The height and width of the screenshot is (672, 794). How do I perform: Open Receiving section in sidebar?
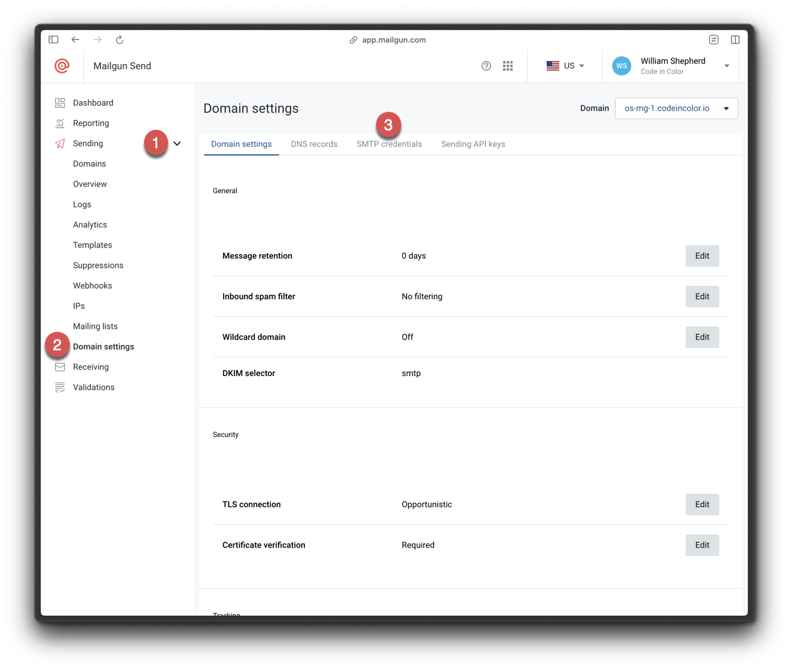(91, 367)
